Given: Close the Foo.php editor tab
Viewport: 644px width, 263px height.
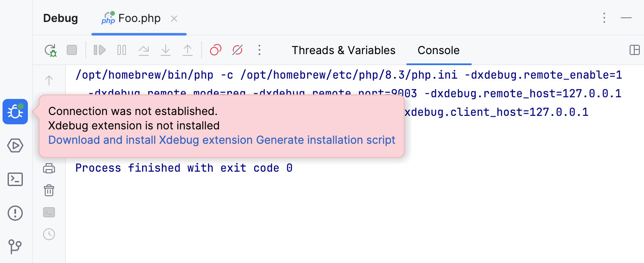Looking at the screenshot, I should tap(174, 19).
